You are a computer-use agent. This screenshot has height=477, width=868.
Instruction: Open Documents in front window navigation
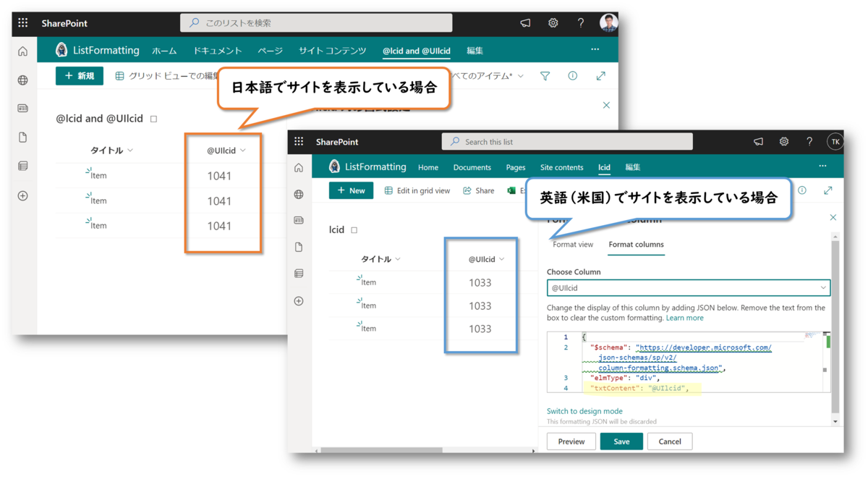coord(472,167)
